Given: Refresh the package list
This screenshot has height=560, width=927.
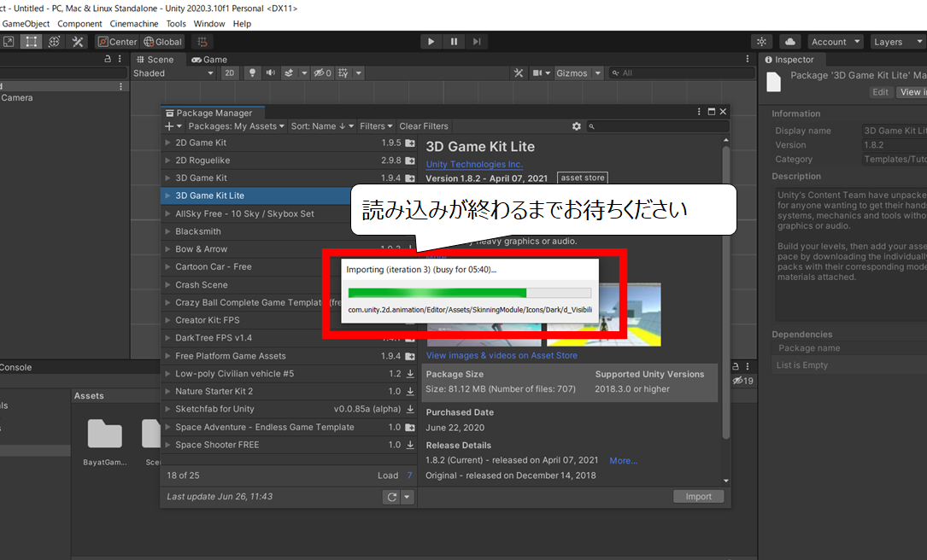Looking at the screenshot, I should pos(391,498).
